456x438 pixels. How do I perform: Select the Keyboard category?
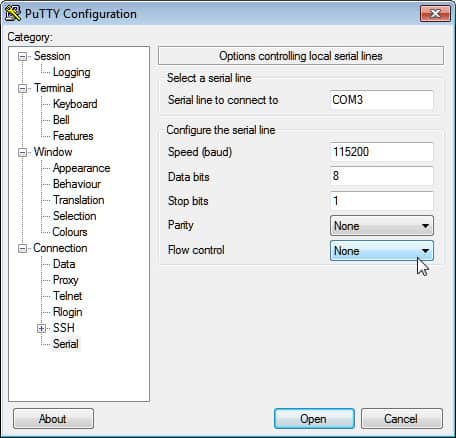pos(75,104)
